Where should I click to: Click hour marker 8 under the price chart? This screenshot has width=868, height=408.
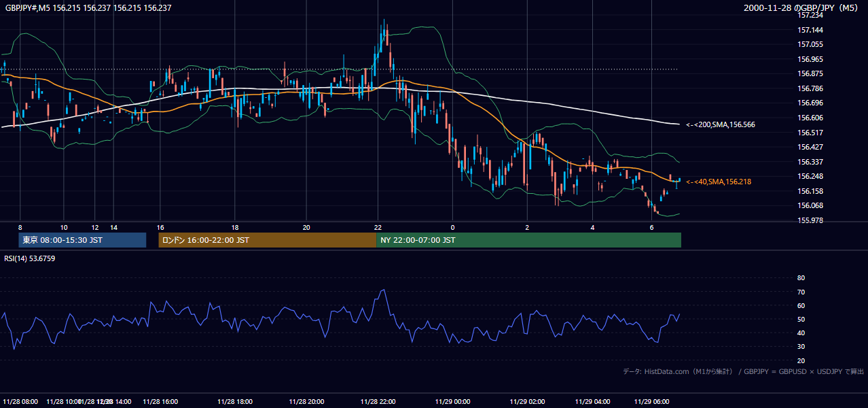tap(20, 228)
